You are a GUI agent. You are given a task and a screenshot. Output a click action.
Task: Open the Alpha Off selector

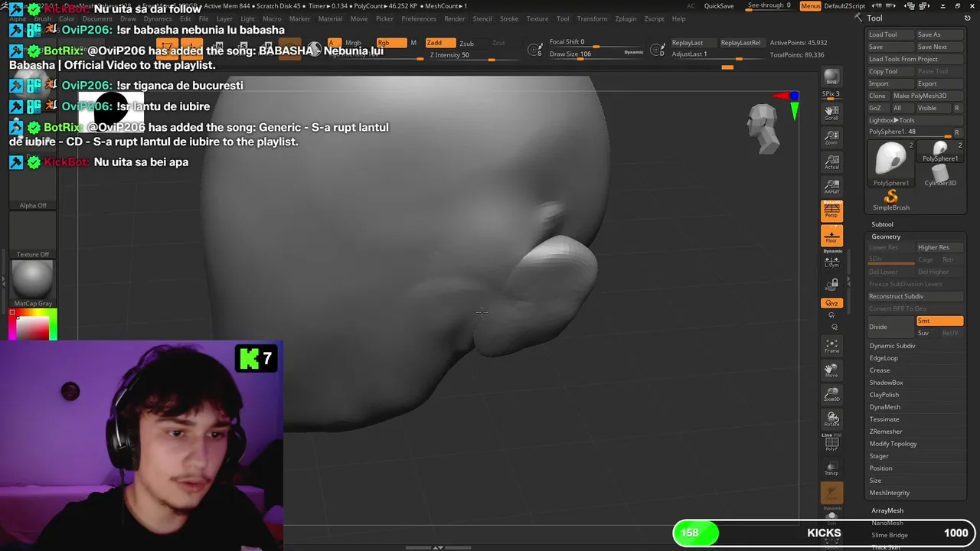33,187
